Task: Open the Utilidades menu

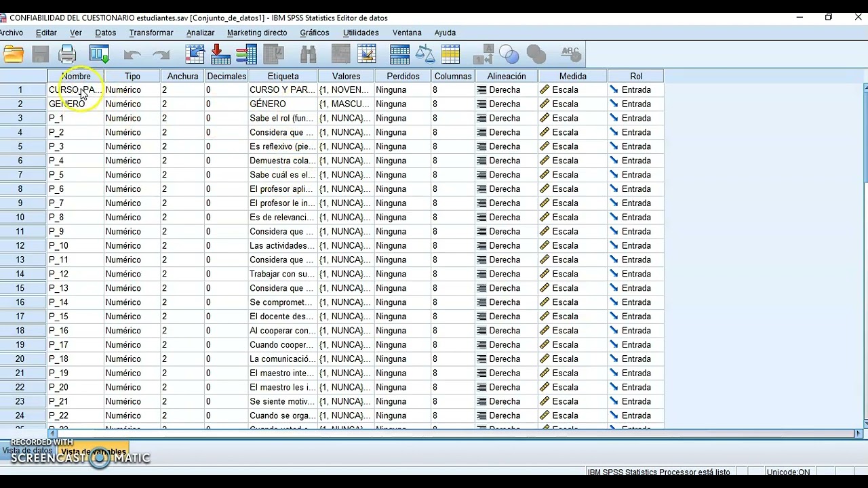Action: pos(361,33)
